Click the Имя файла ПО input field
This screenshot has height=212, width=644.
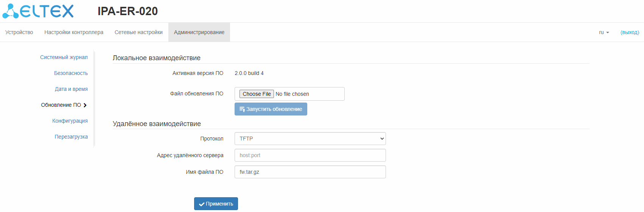click(x=310, y=172)
